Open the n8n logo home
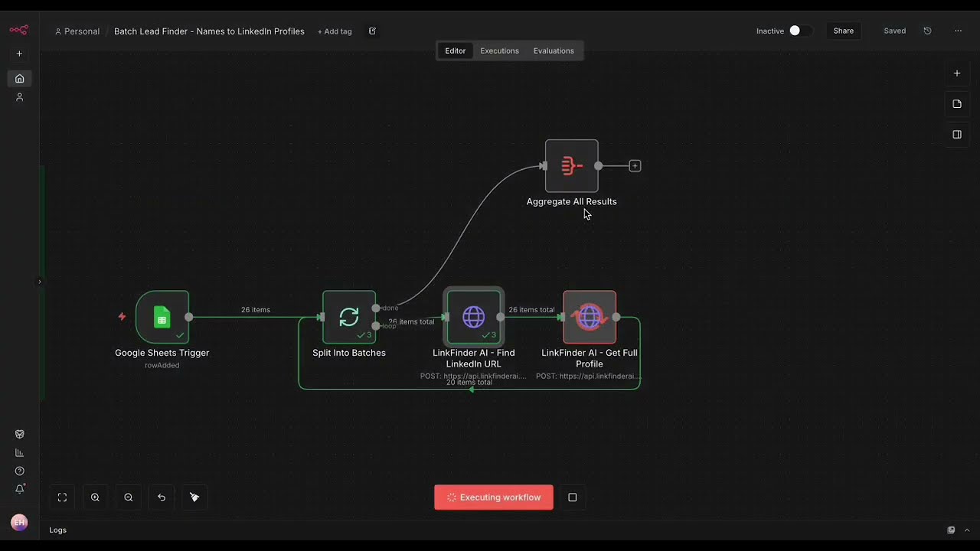The height and width of the screenshot is (551, 980). tap(18, 30)
